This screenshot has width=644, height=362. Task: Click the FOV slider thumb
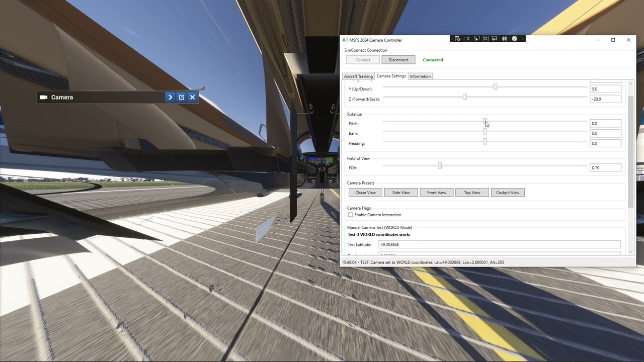tap(440, 165)
